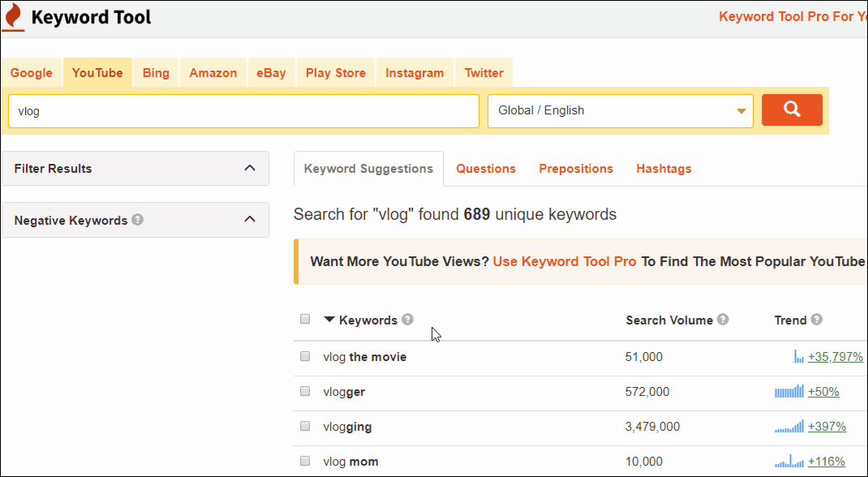Click the keyword search input field

point(243,110)
